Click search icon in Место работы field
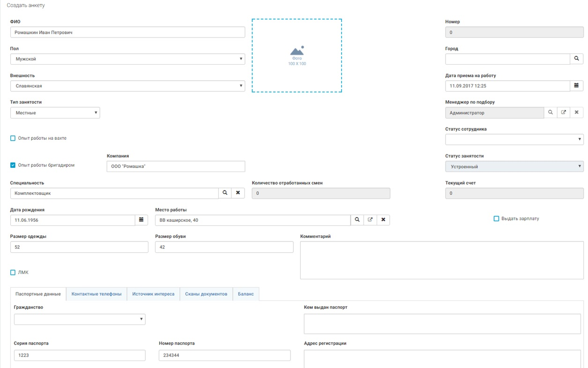 [x=357, y=220]
